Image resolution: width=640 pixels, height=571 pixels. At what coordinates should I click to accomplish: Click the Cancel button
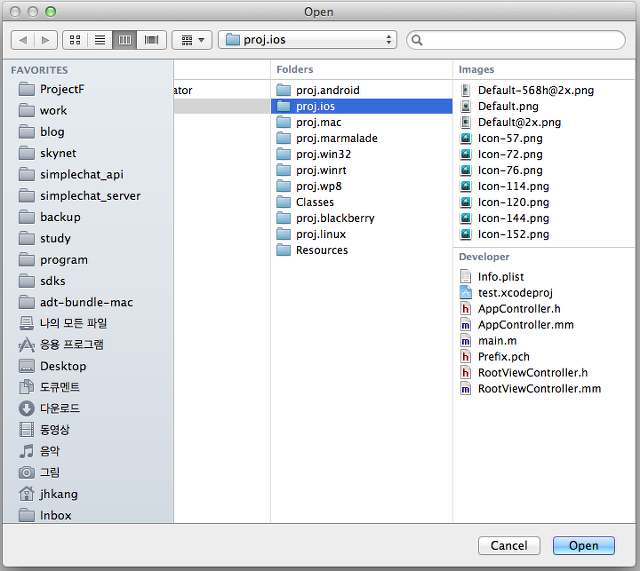509,545
